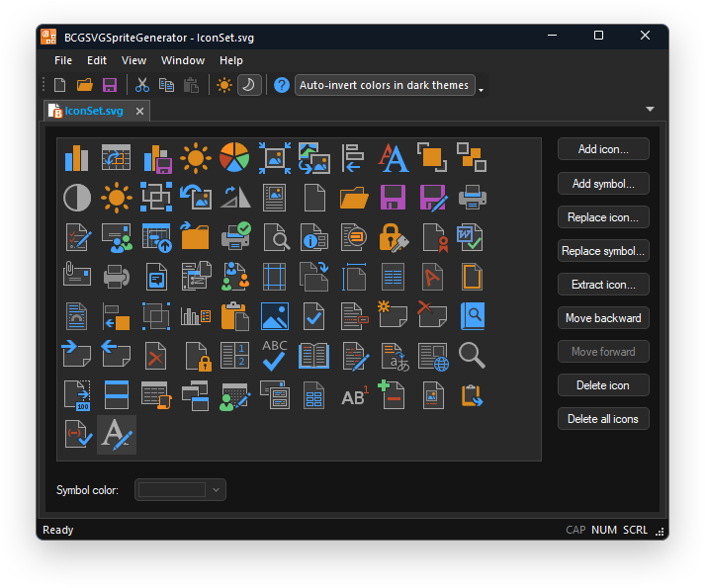Click the blue Help question mark icon

click(282, 85)
